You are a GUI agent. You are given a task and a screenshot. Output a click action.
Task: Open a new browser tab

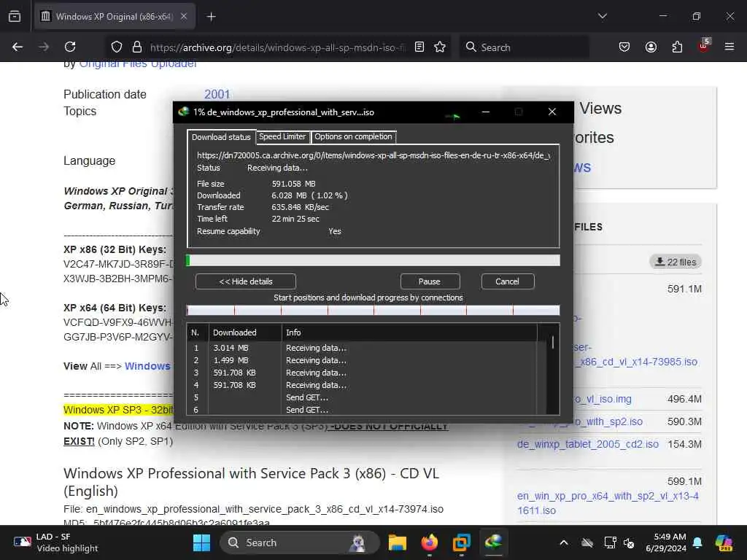[211, 17]
